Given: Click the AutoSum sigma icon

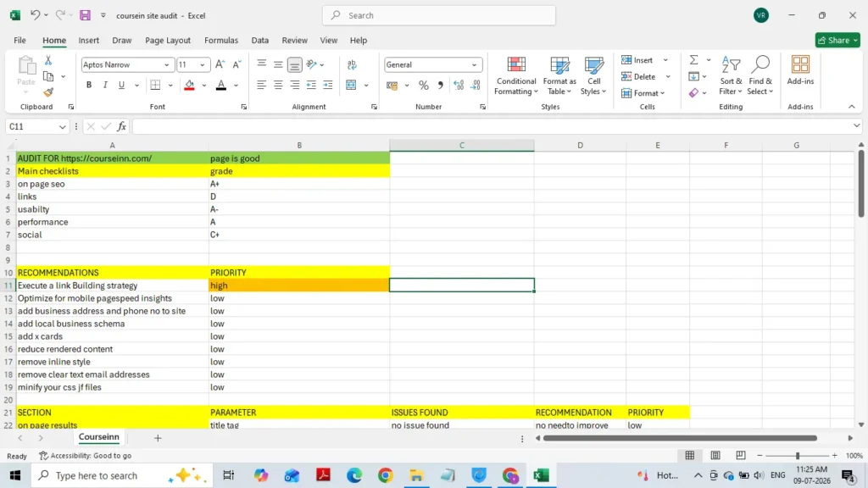Looking at the screenshot, I should [x=693, y=60].
